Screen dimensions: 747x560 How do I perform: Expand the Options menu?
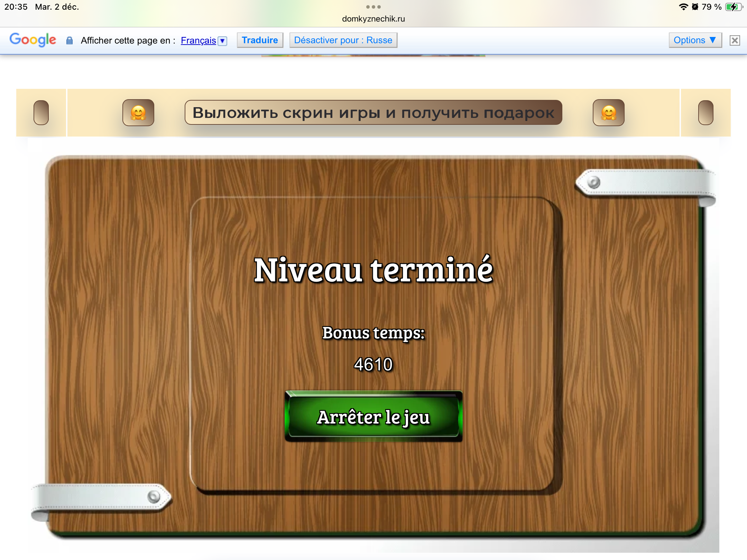pyautogui.click(x=695, y=40)
